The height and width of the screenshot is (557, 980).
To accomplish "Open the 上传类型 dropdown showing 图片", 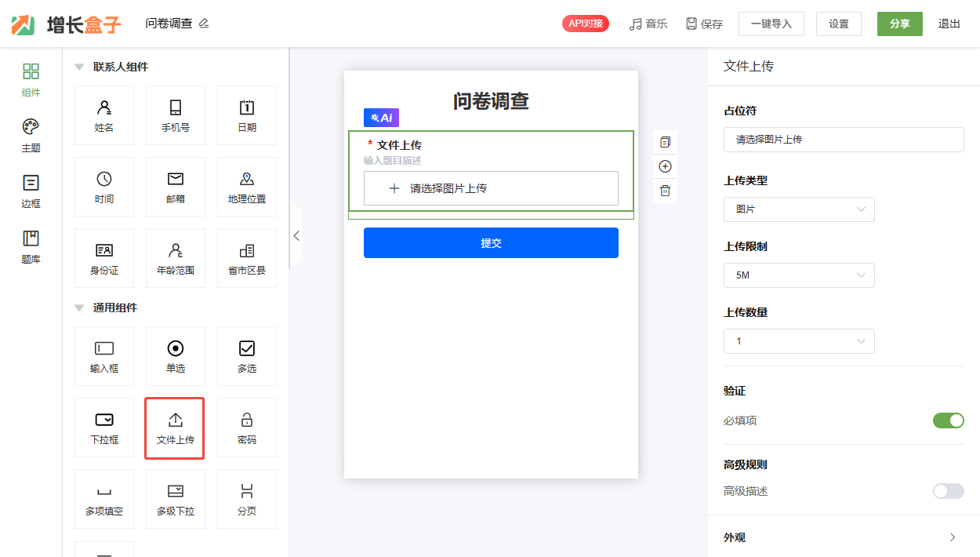I will tap(799, 209).
